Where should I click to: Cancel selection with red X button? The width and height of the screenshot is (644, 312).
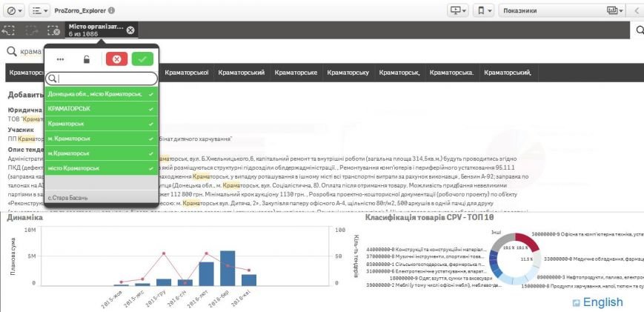pyautogui.click(x=116, y=59)
